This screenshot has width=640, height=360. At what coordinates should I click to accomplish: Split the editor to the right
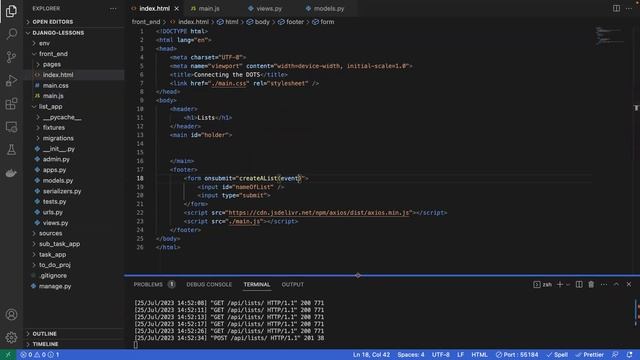(616, 9)
